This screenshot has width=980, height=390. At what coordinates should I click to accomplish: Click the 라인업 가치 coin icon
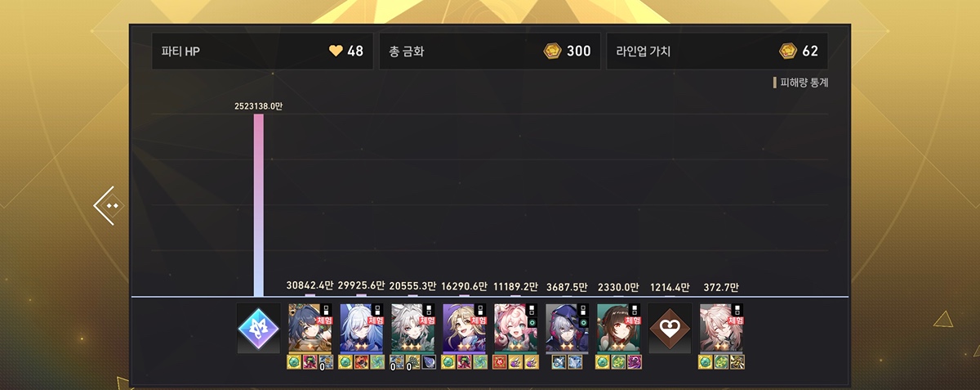click(788, 51)
